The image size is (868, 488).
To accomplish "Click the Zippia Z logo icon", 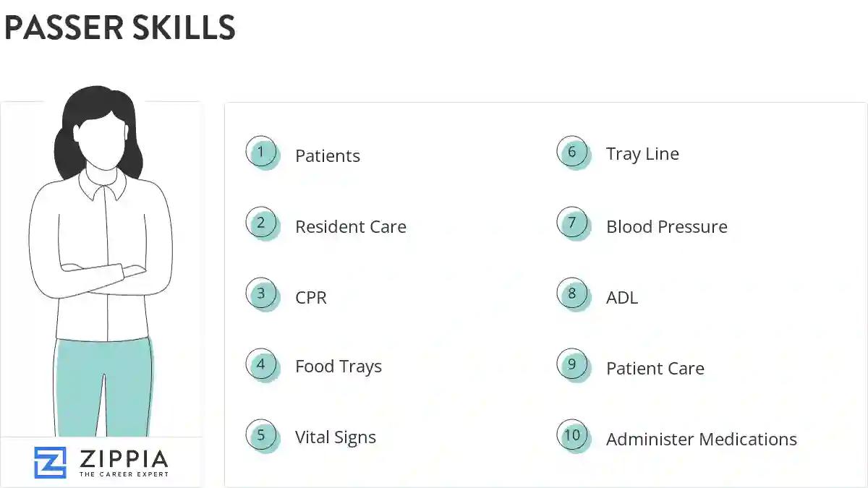I will click(x=50, y=463).
